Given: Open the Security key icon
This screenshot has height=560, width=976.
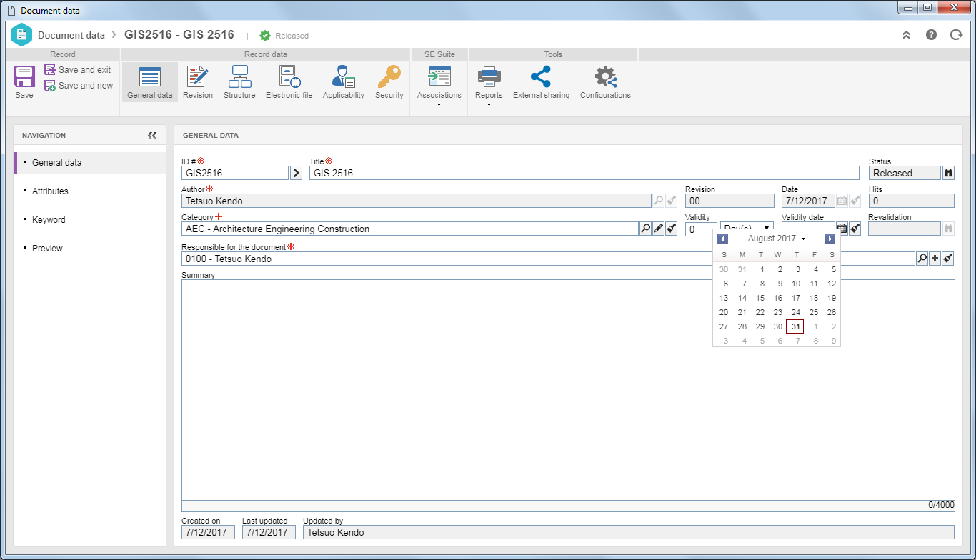Looking at the screenshot, I should point(389,76).
